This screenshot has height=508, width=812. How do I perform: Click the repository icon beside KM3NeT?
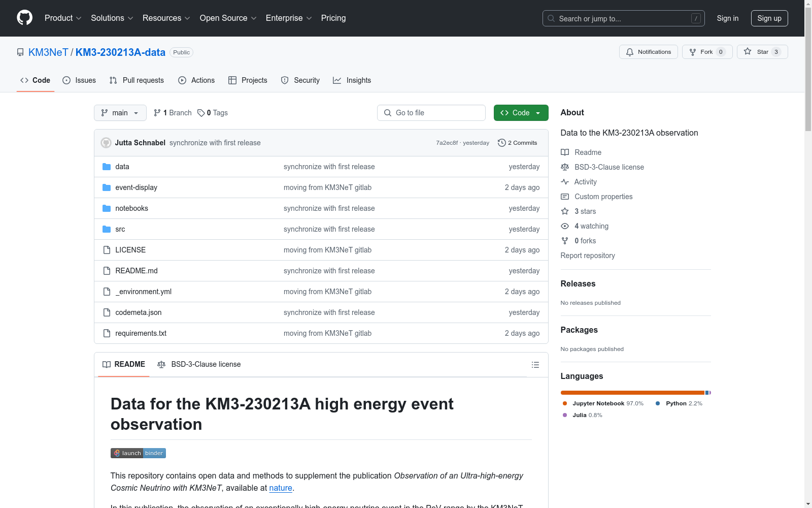(x=20, y=52)
